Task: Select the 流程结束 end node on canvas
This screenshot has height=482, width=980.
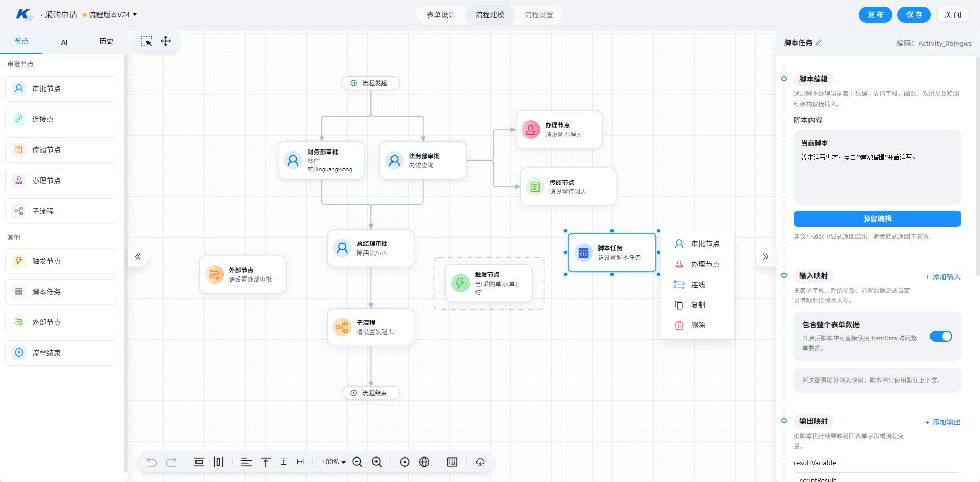Action: coord(371,393)
